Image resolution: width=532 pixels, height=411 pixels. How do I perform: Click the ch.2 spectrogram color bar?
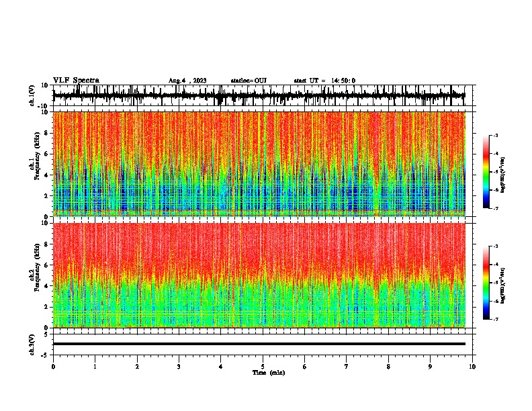point(486,283)
